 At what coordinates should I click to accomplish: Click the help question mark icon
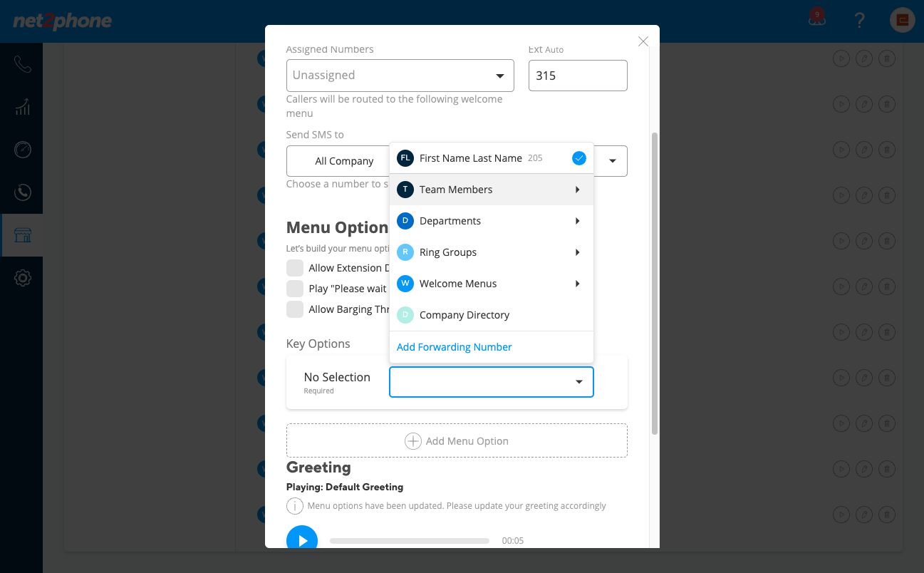[859, 20]
